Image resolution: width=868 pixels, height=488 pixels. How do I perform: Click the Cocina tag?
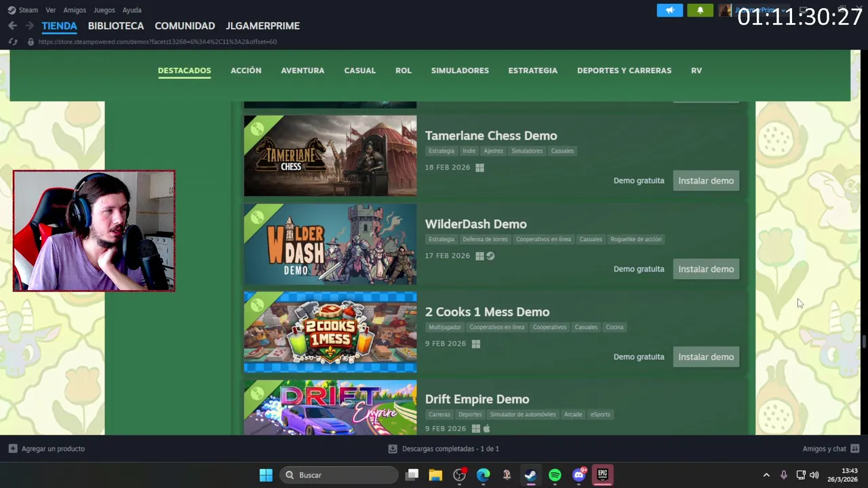click(614, 327)
